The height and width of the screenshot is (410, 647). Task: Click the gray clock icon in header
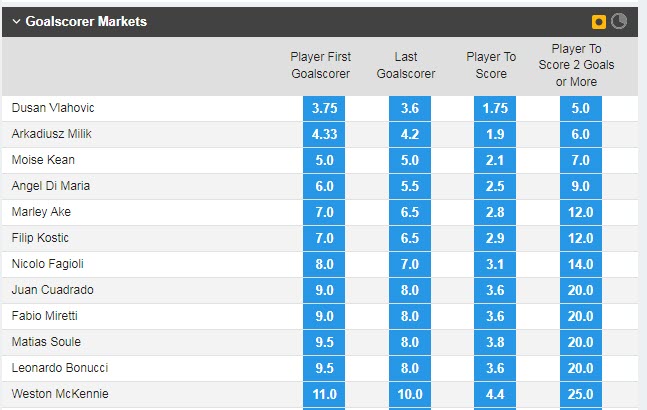pyautogui.click(x=618, y=21)
